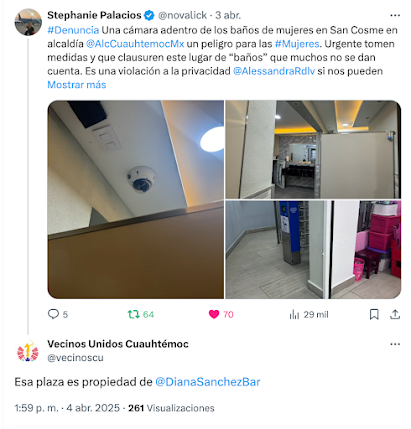411x429 pixels.
Task: Click the verified badge next to Stephanie Palacios
Action: click(149, 15)
